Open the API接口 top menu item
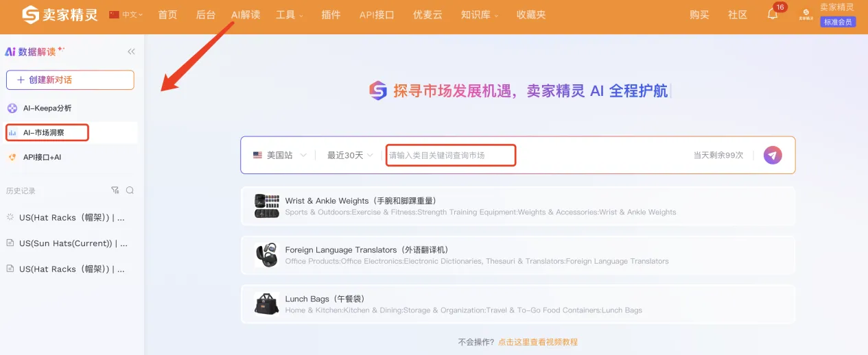 click(377, 14)
